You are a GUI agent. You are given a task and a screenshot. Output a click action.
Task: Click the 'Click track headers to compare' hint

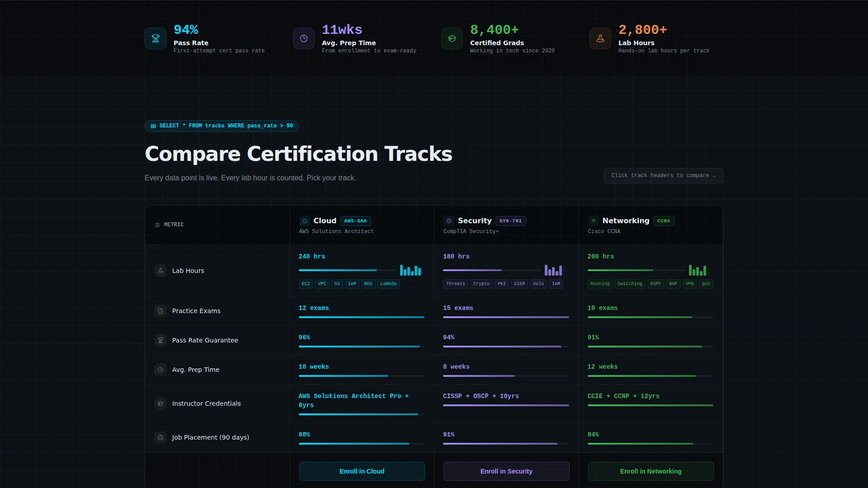(663, 176)
